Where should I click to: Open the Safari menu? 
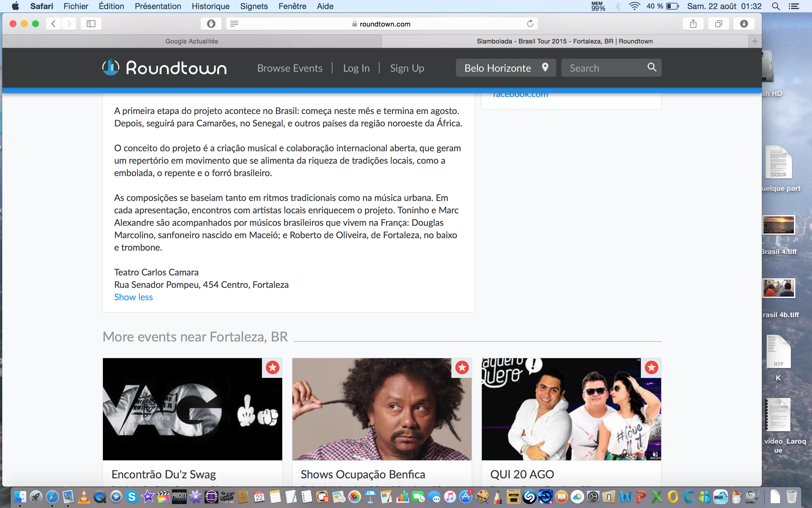tap(42, 6)
